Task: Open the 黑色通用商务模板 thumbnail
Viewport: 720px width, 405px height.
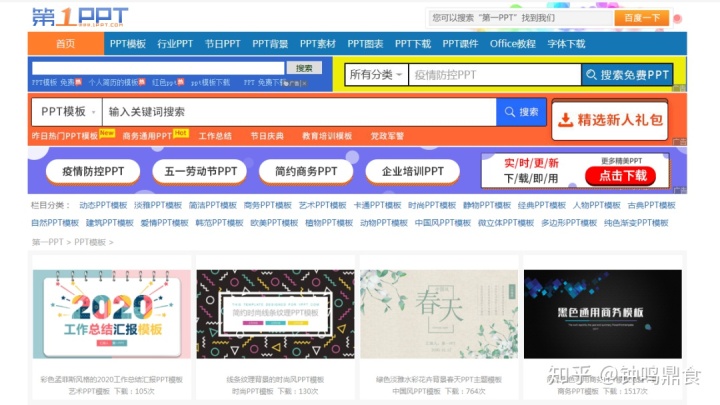Action: [x=603, y=314]
